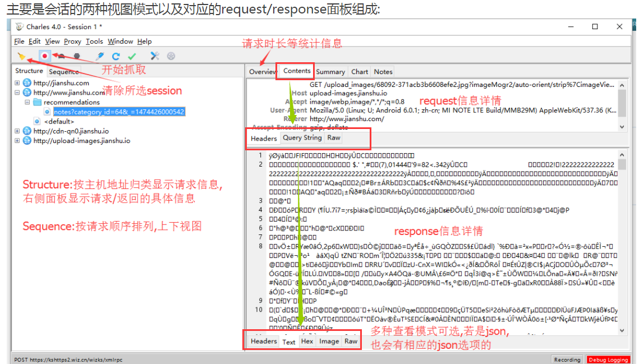639x364 pixels.
Task: Open the Notes tab
Action: tap(383, 72)
